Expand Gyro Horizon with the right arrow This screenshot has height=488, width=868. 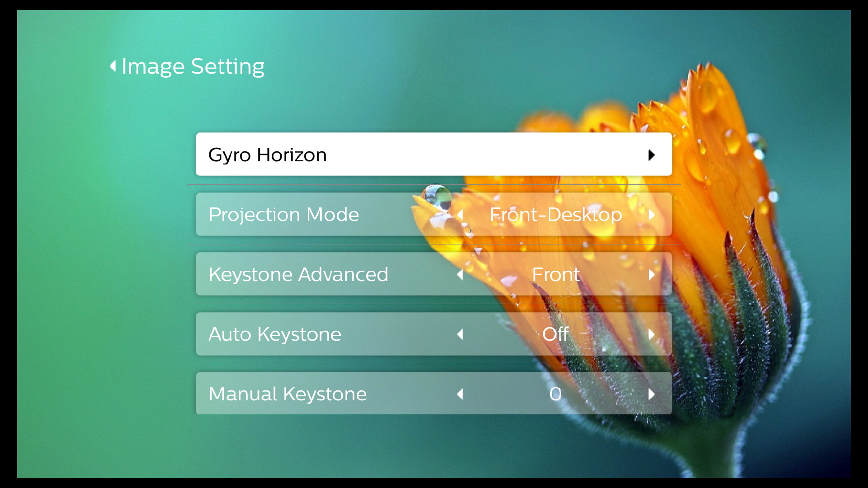(651, 155)
